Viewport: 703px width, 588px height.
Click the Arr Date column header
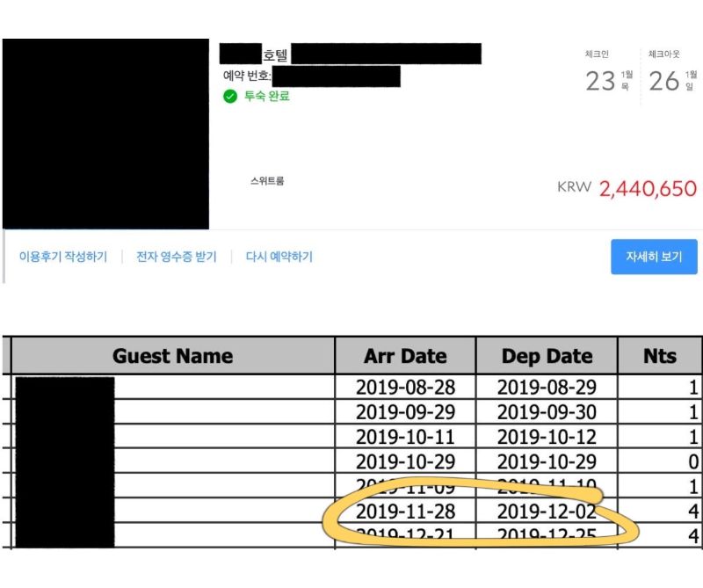(x=405, y=356)
